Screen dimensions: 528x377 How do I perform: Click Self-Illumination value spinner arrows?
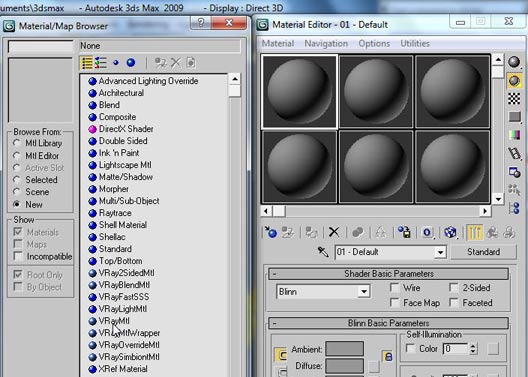pyautogui.click(x=473, y=349)
